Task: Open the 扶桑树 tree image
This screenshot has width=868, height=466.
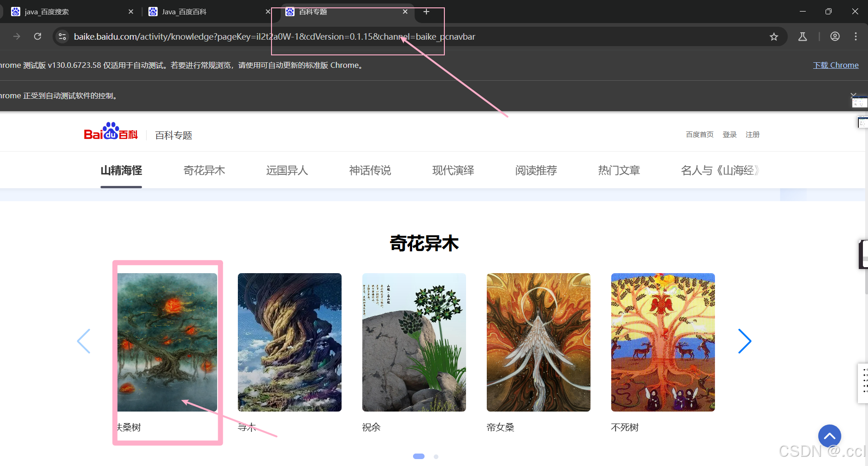Action: [x=167, y=342]
